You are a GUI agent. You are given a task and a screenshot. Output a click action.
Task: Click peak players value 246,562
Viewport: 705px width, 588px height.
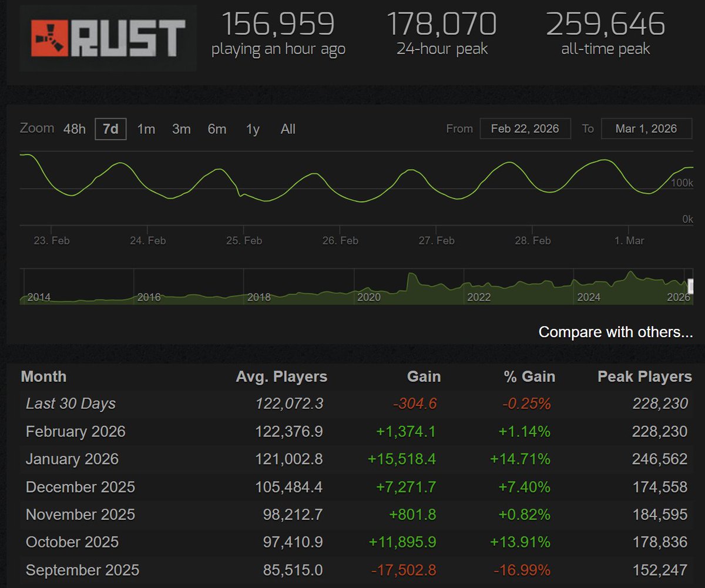(660, 459)
